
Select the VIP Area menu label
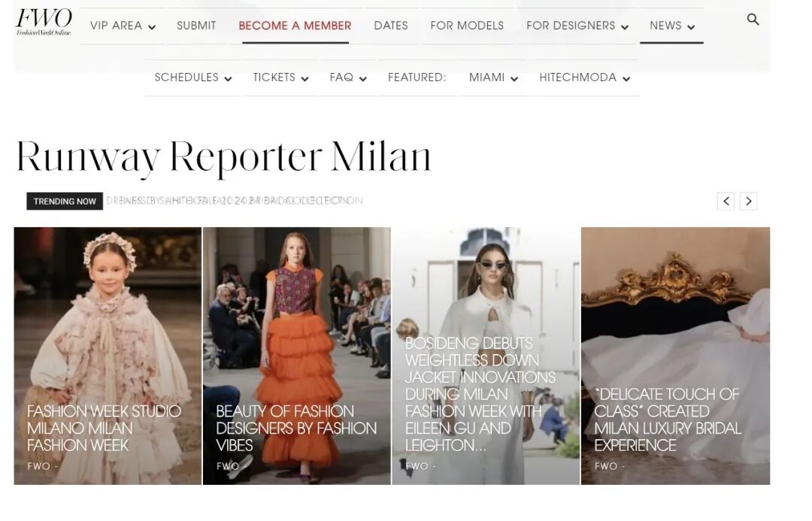(x=116, y=26)
